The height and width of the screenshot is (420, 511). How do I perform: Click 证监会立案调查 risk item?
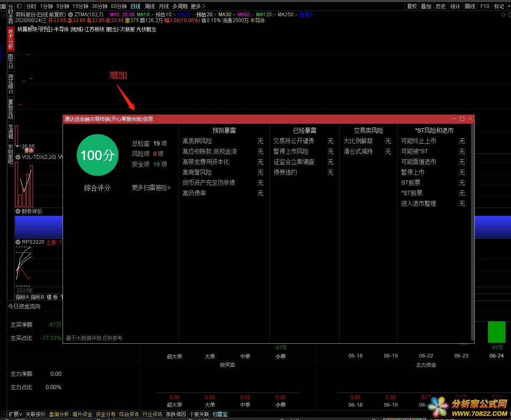point(294,162)
